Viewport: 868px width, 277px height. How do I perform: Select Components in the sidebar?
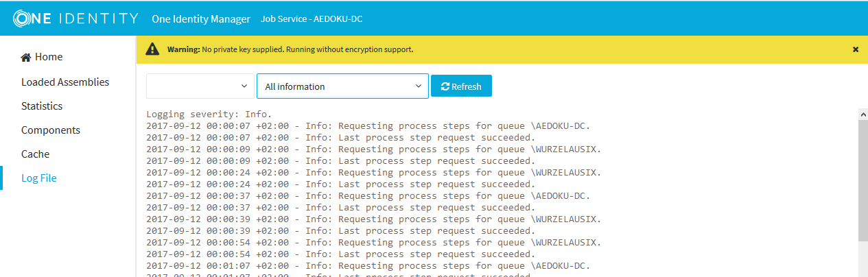tap(51, 130)
